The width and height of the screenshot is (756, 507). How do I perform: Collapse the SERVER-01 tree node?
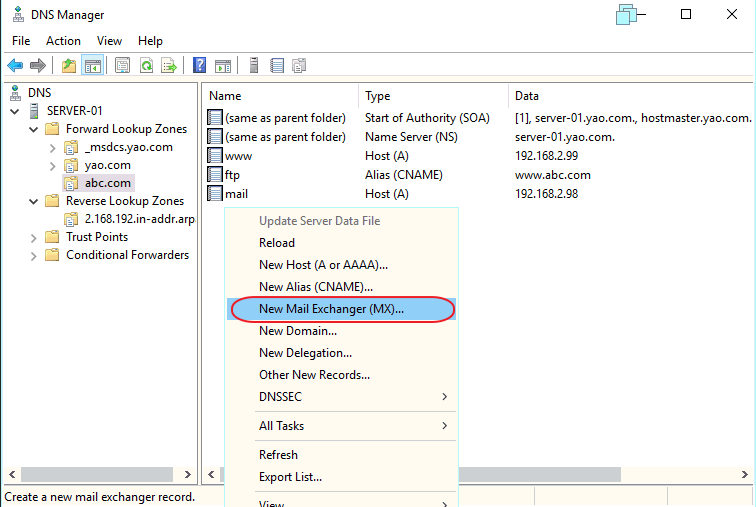[16, 111]
